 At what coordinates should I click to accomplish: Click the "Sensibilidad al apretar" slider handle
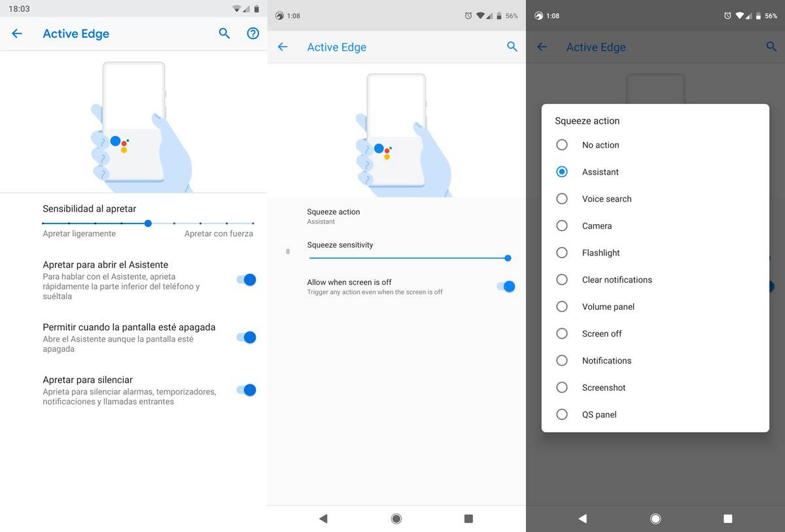pyautogui.click(x=148, y=223)
